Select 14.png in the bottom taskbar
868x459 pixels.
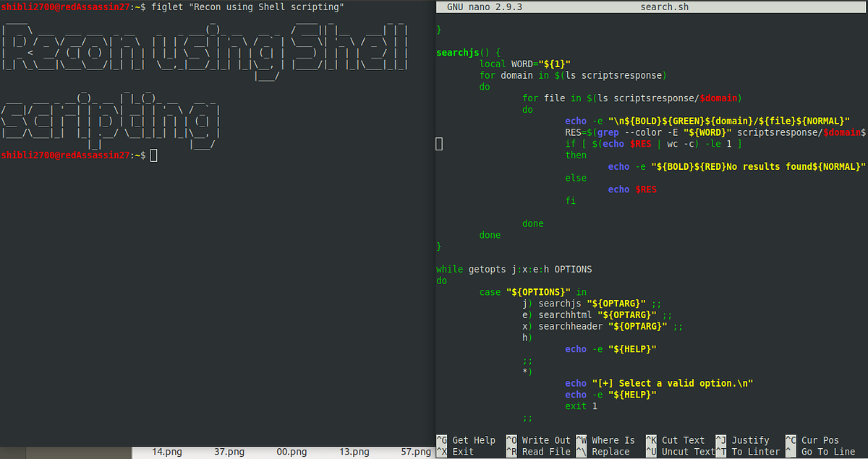[166, 451]
